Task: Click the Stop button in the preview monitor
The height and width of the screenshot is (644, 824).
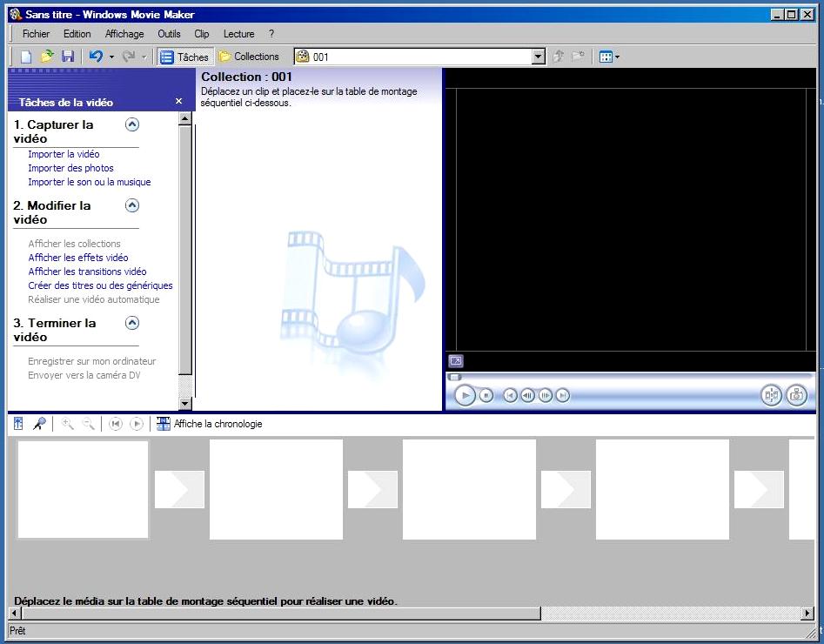Action: click(486, 395)
